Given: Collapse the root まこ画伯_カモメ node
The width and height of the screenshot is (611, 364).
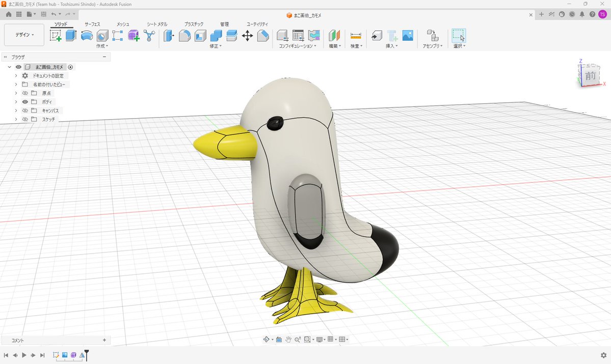Looking at the screenshot, I should [x=9, y=67].
